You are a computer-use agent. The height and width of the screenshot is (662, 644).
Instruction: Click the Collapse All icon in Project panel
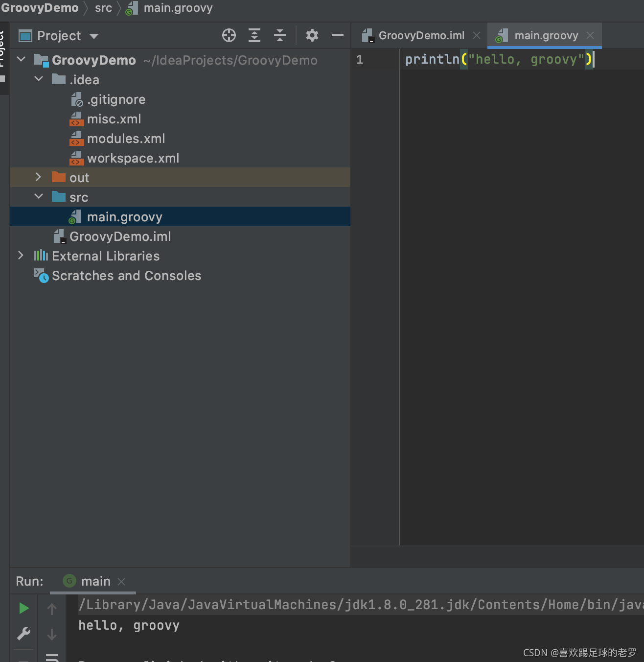click(279, 35)
